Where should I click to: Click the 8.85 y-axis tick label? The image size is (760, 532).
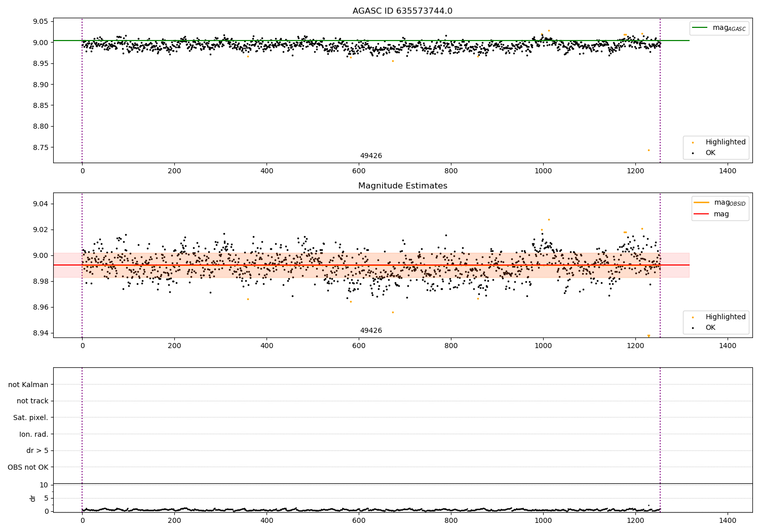pos(41,105)
